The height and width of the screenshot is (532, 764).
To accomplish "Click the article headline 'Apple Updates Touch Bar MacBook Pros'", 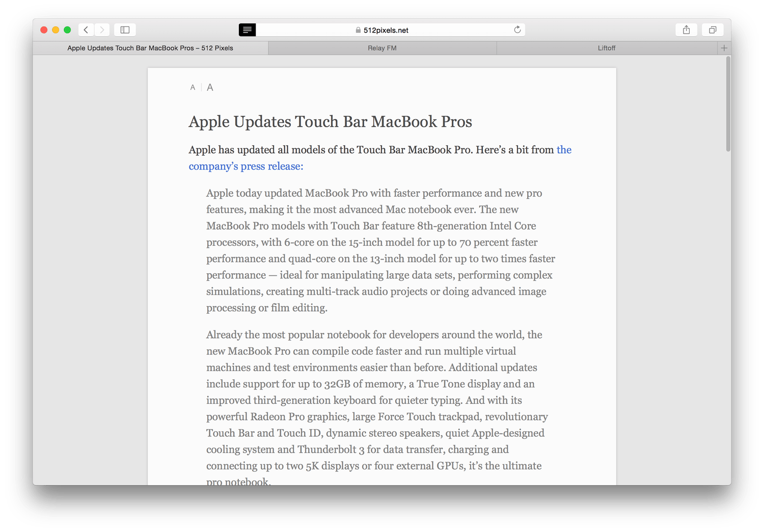I will coord(330,122).
